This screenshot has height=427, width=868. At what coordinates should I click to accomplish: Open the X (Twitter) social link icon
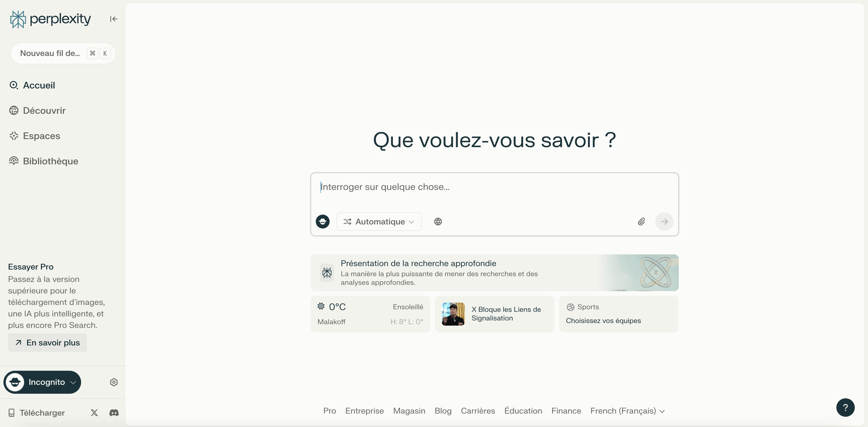(94, 413)
